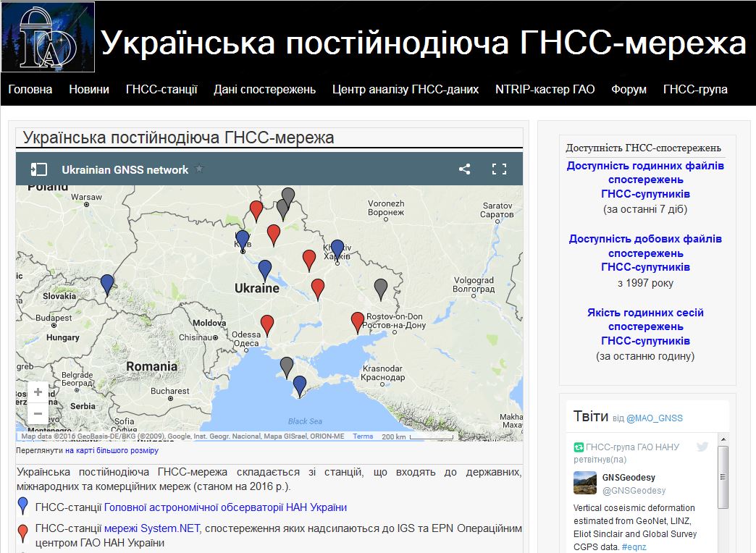Click the blue marker at Kharkiv
This screenshot has width=756, height=553.
(337, 249)
